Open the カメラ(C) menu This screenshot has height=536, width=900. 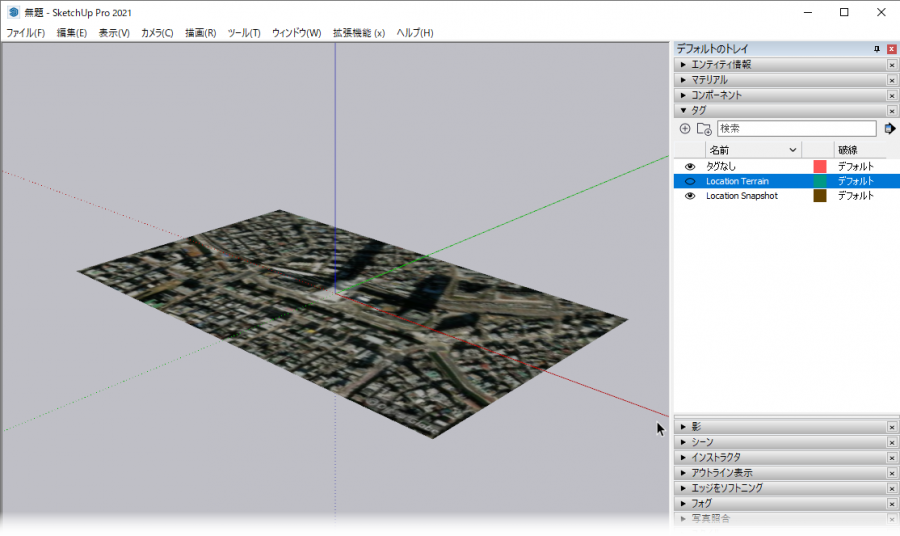156,33
